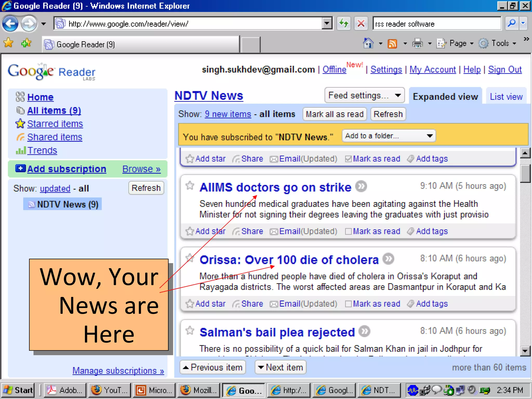Open Manage subscriptions link
Image resolution: width=532 pixels, height=399 pixels.
[118, 370]
